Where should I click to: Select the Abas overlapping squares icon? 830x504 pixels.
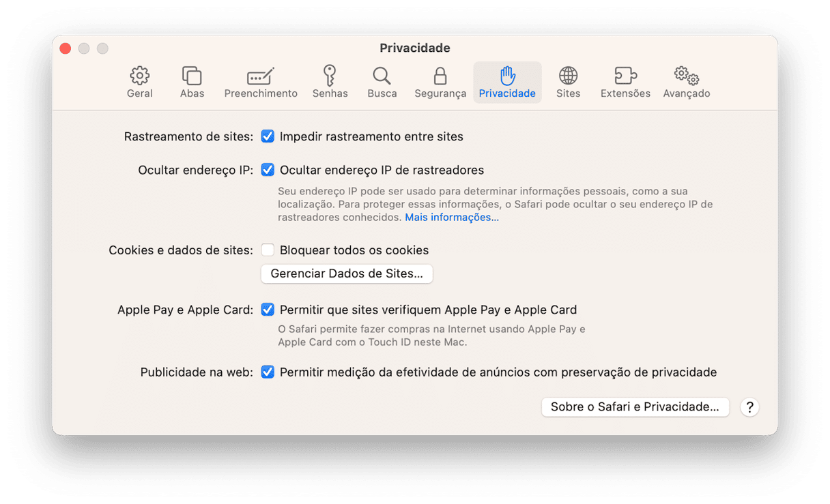coord(192,76)
